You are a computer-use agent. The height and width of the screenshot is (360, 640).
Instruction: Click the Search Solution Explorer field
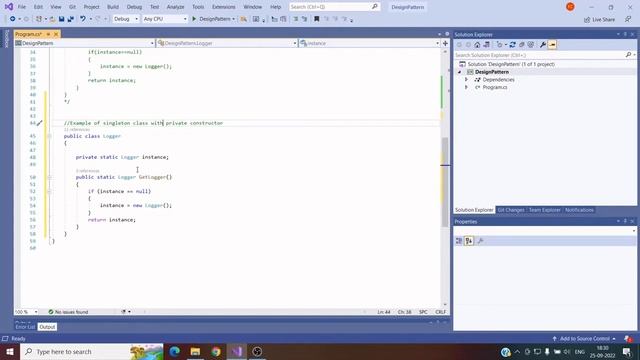click(x=544, y=55)
